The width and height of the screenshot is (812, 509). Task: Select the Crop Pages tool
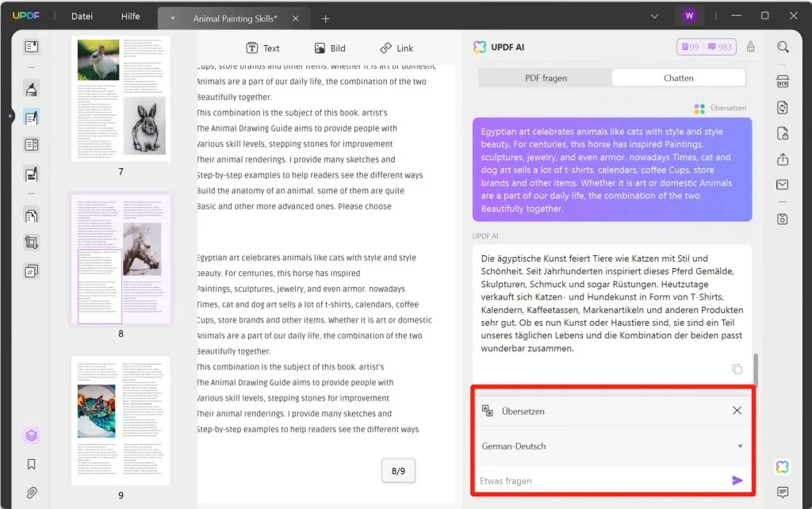[31, 243]
